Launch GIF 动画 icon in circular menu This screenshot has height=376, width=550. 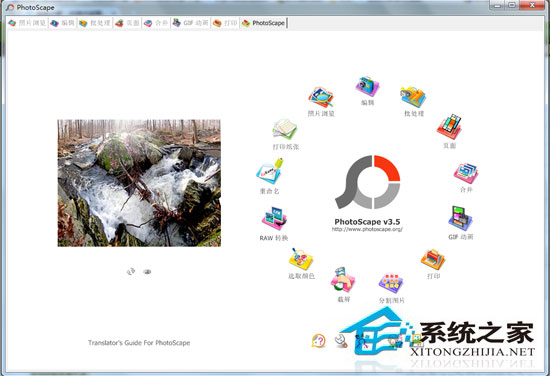tap(460, 218)
